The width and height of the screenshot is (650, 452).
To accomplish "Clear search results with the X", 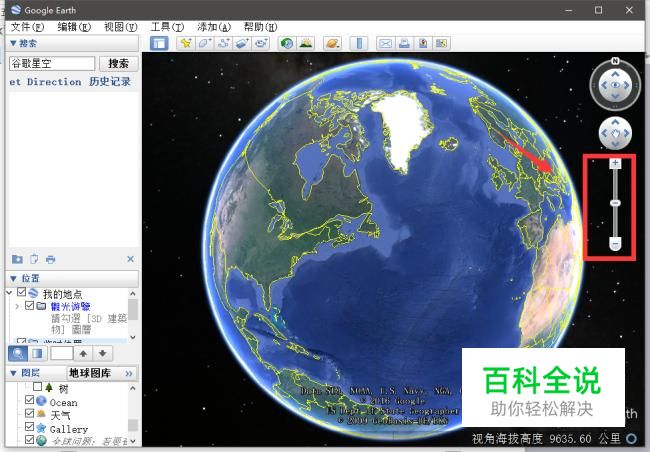I will tap(131, 259).
